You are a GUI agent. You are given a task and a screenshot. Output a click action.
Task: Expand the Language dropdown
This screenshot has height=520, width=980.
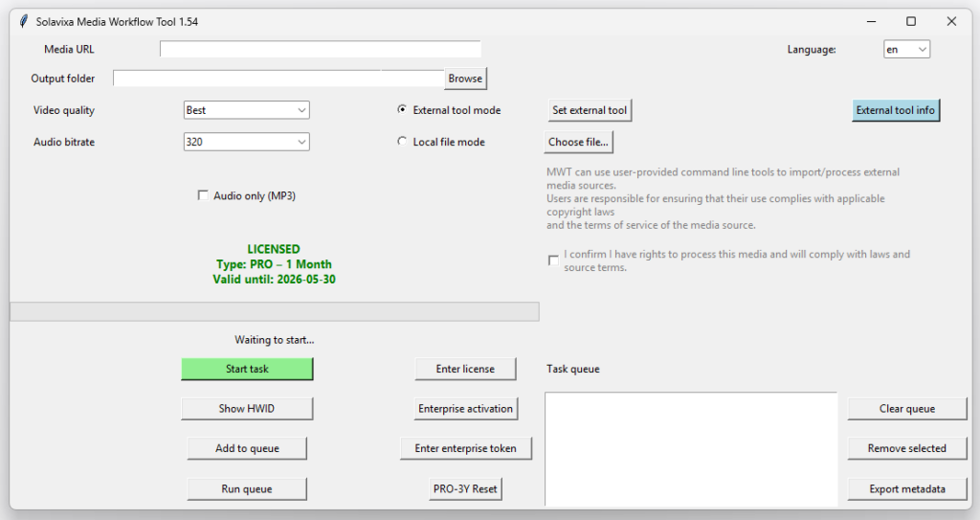click(906, 50)
